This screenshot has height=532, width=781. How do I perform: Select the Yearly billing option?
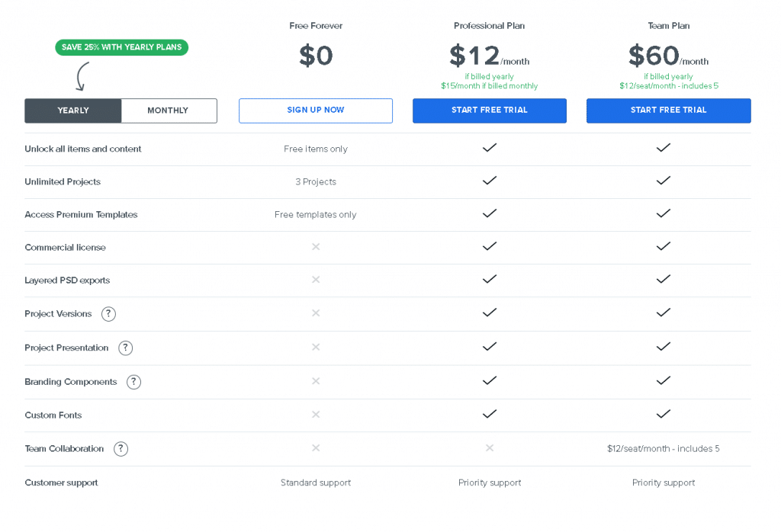tap(72, 111)
